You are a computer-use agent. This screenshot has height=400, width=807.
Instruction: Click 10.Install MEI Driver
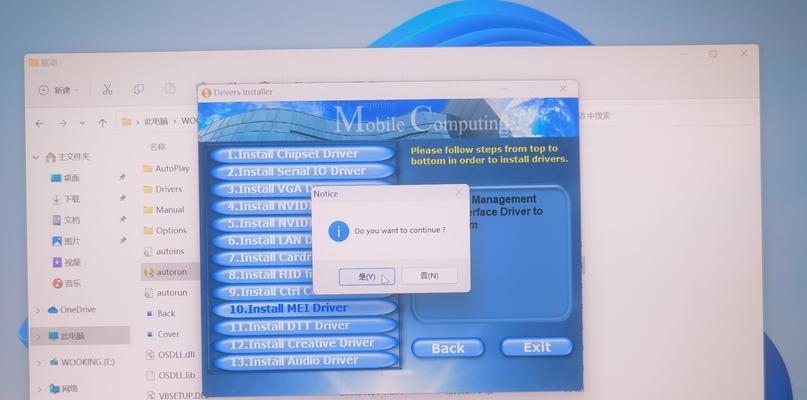[x=305, y=308]
